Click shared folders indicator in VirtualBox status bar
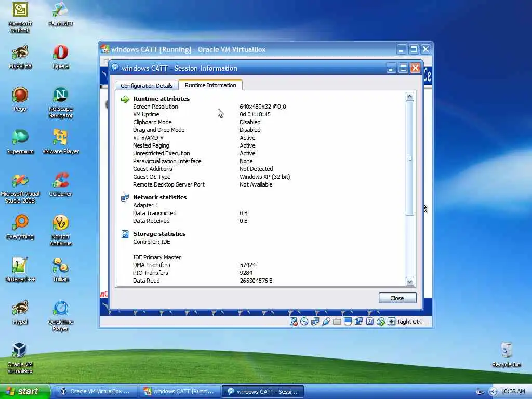The width and height of the screenshot is (532, 399). (337, 321)
